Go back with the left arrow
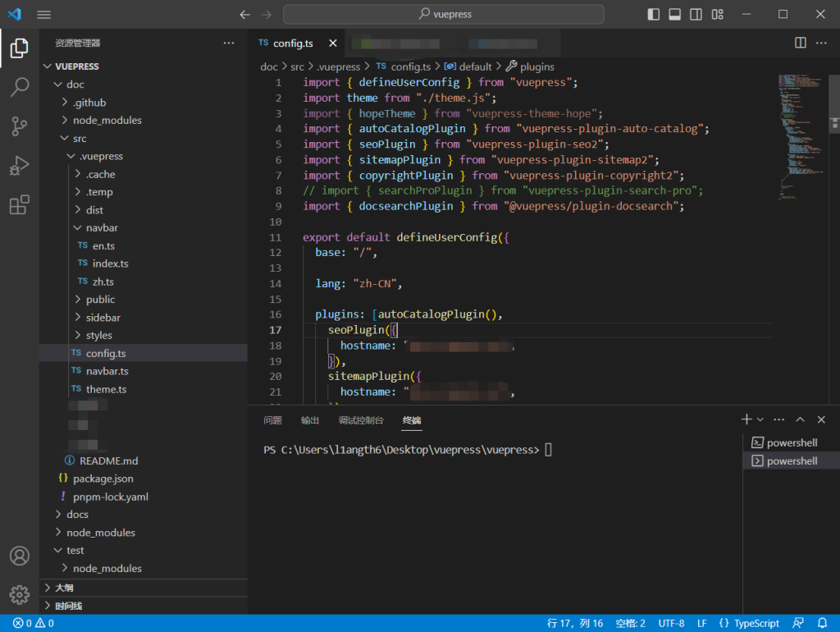The width and height of the screenshot is (840, 632). pyautogui.click(x=244, y=15)
